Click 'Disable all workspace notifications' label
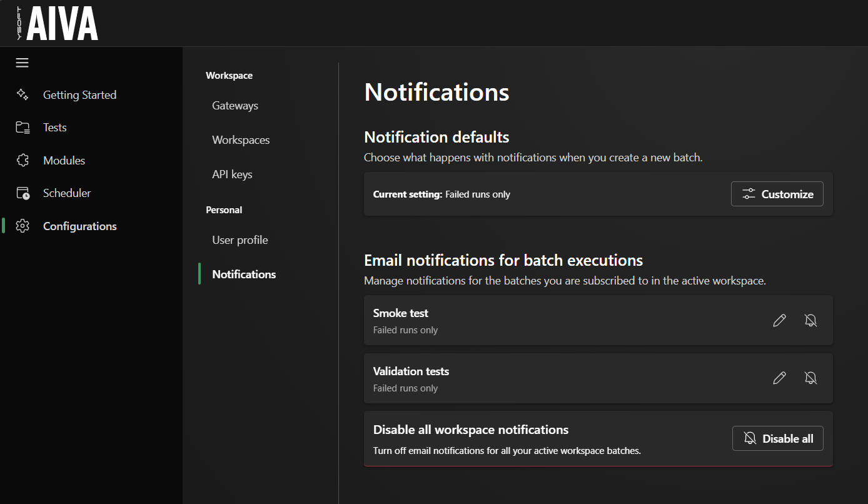Image resolution: width=868 pixels, height=504 pixels. tap(471, 430)
